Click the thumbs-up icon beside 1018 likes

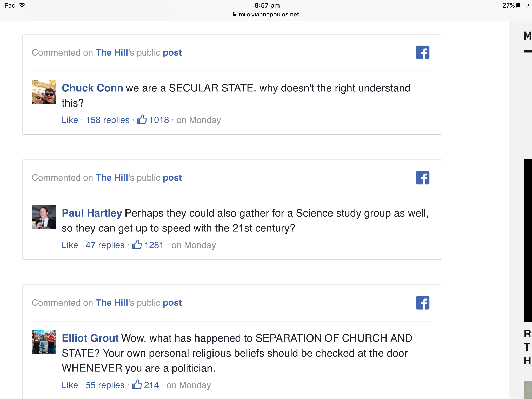tap(142, 119)
